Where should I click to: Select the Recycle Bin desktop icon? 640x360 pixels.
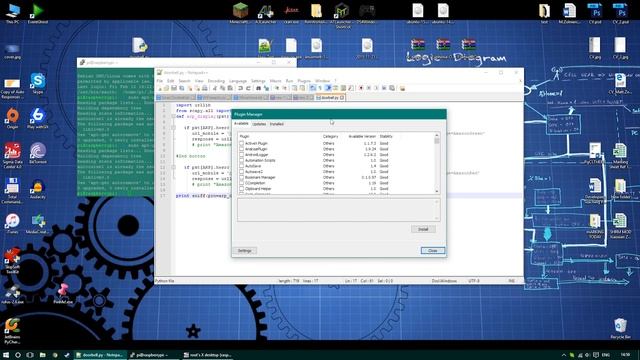pyautogui.click(x=620, y=329)
